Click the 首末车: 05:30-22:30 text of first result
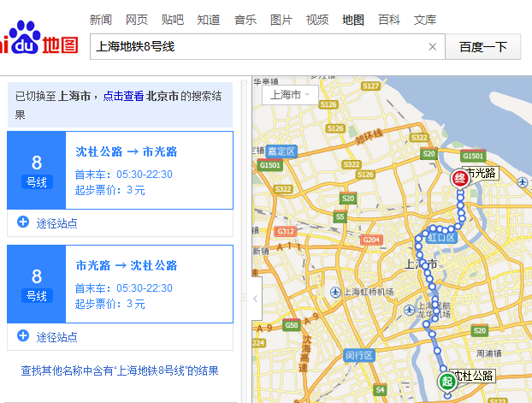 click(x=123, y=175)
